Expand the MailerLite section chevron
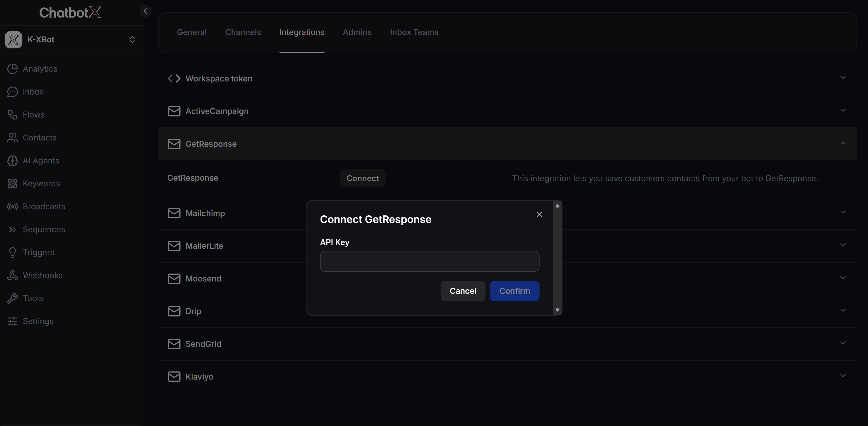The height and width of the screenshot is (426, 868). (x=843, y=245)
